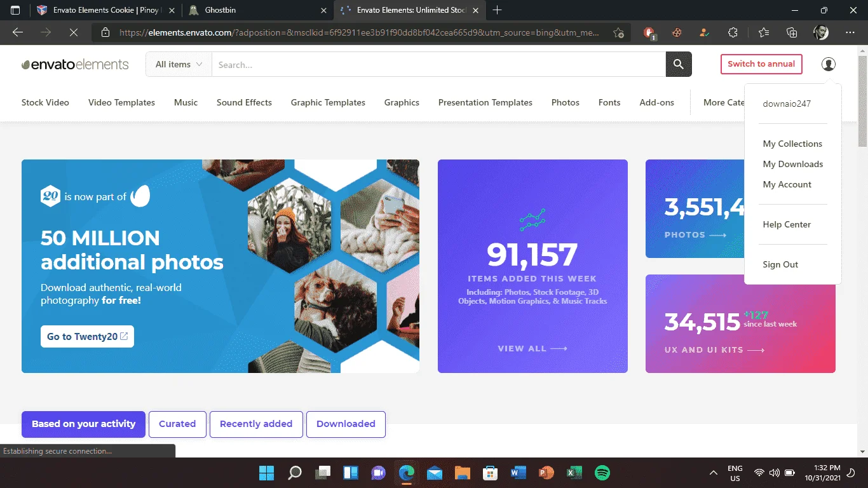Open Edge settings and more menu
Screen dimensions: 868x488
(850, 32)
